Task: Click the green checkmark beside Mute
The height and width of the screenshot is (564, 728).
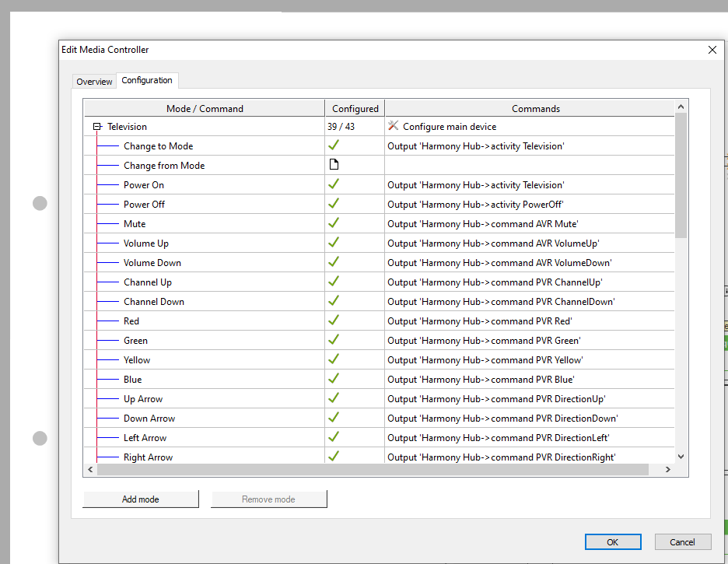Action: click(x=334, y=223)
